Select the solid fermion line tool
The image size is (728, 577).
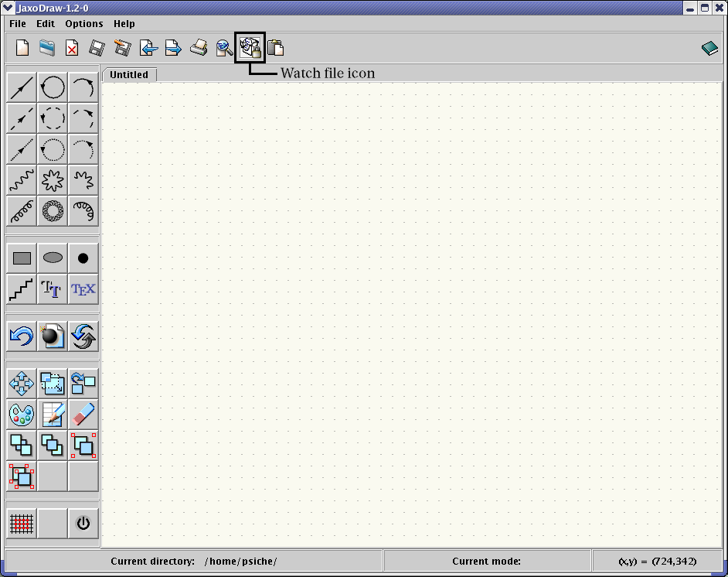[22, 87]
